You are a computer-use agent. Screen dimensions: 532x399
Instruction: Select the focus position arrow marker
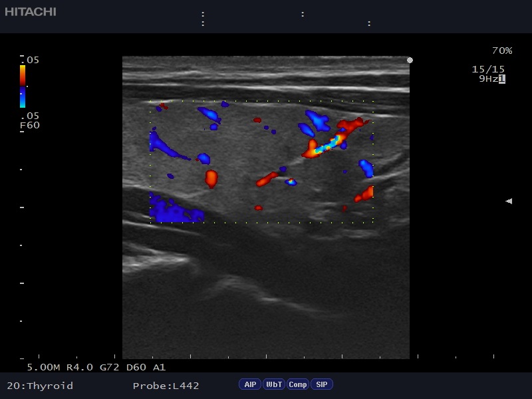[509, 201]
